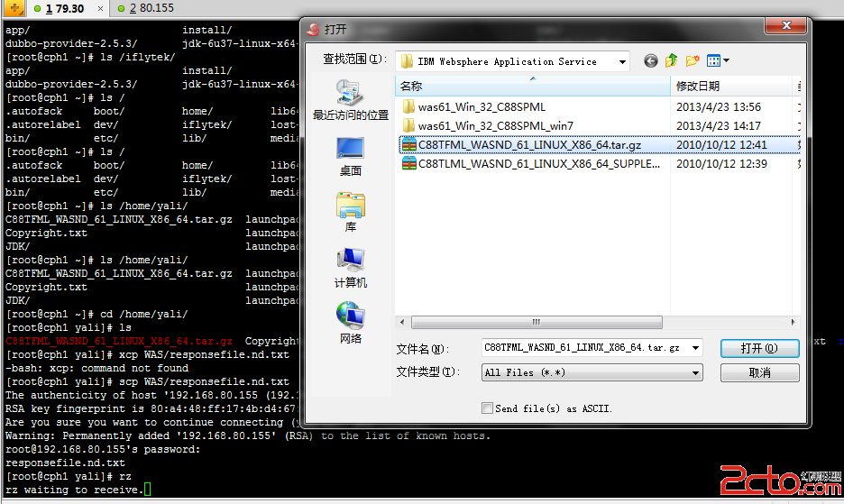Click C88TLML archive file icon
844x504 pixels.
(409, 163)
